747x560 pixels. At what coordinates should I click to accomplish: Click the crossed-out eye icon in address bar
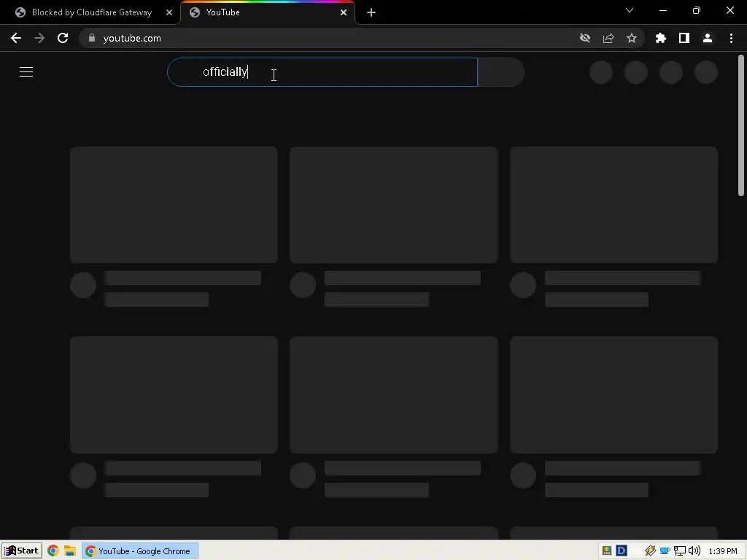coord(585,38)
